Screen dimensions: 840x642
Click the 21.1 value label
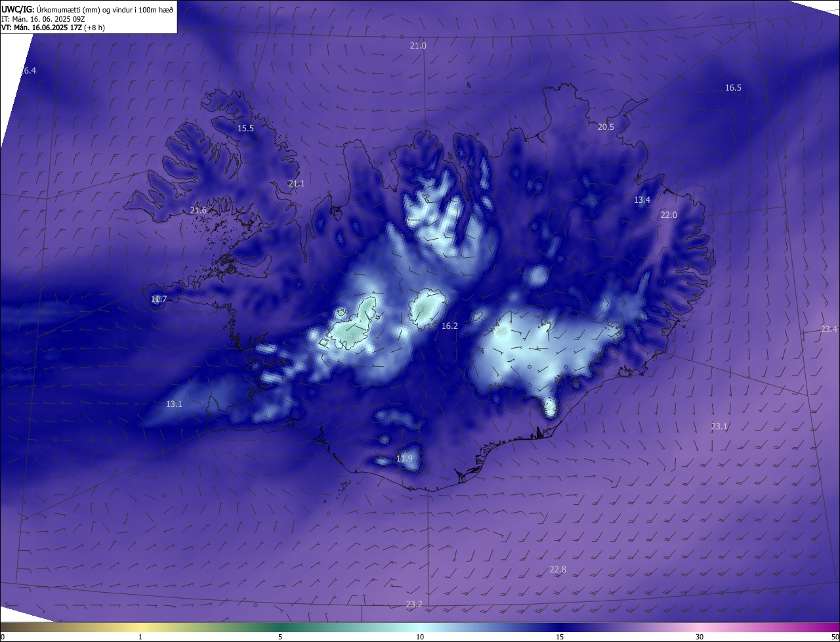296,183
